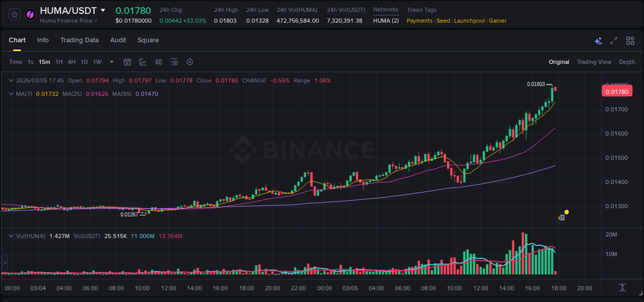
Task: Open chart settings via hexagon icon
Action: tap(190, 62)
